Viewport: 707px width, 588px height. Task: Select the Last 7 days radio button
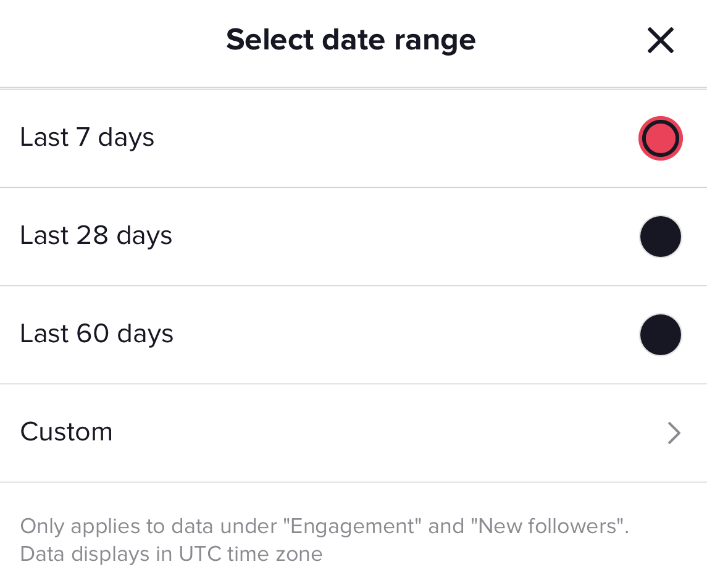point(660,138)
